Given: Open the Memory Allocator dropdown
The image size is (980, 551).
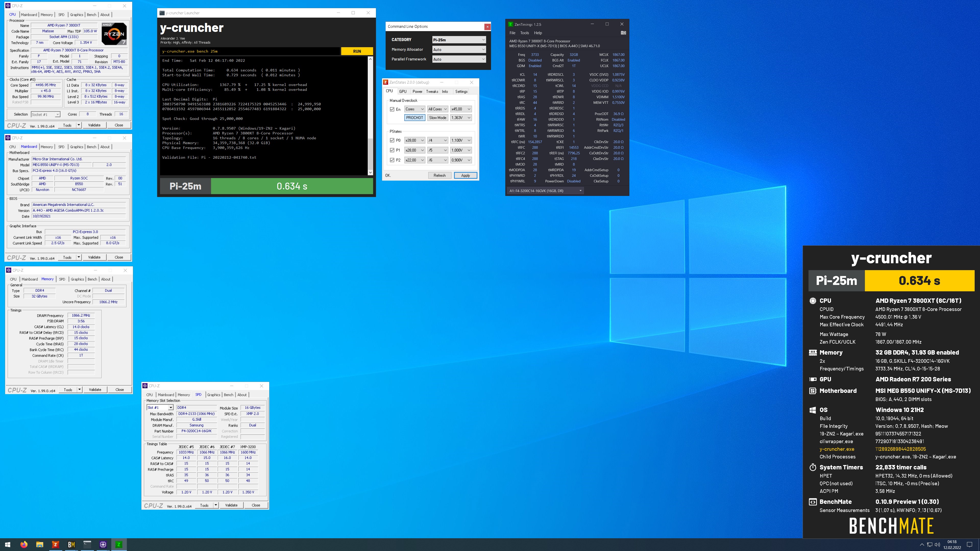Looking at the screenshot, I should click(x=459, y=50).
